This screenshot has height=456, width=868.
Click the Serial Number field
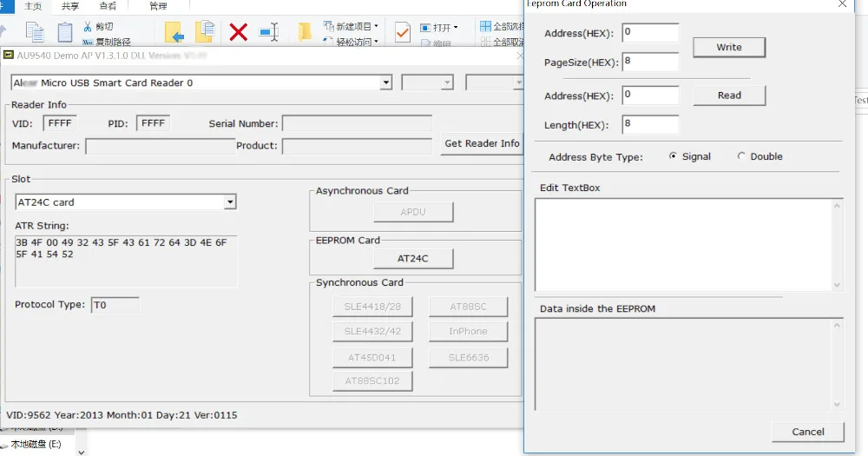click(x=357, y=123)
